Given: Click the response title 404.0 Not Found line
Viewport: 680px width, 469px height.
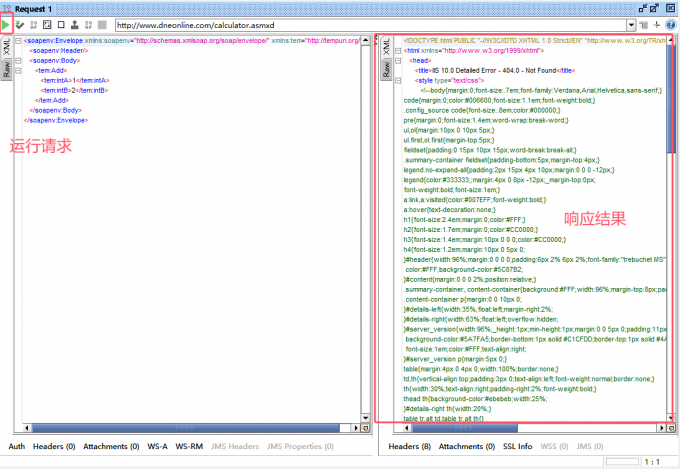Looking at the screenshot, I should (495, 71).
